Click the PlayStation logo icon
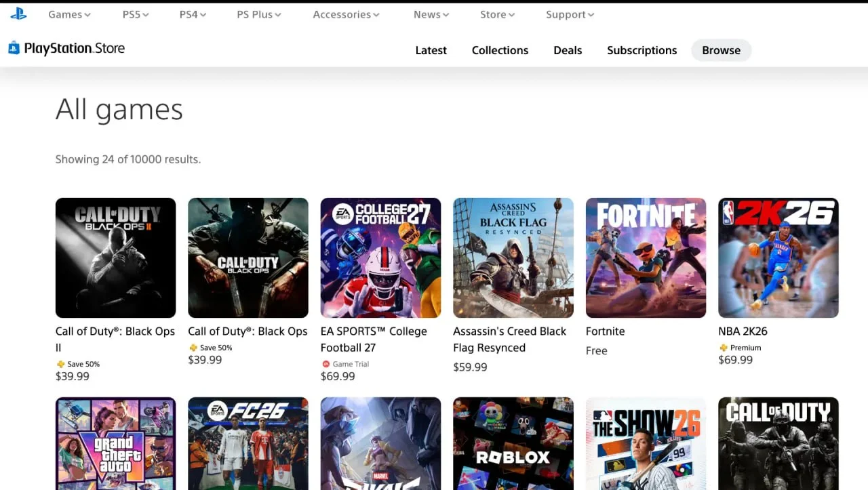Screen dimensions: 868x490 click(18, 14)
